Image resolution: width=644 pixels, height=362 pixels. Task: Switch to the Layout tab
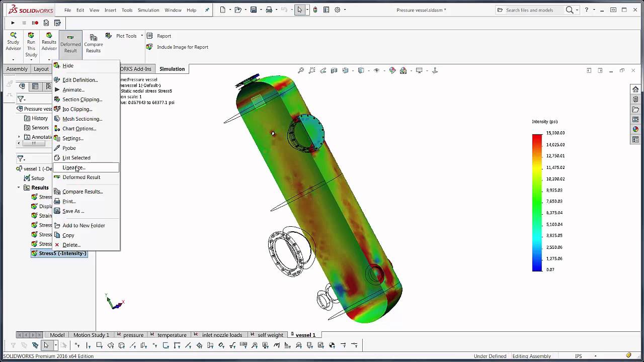click(x=41, y=69)
